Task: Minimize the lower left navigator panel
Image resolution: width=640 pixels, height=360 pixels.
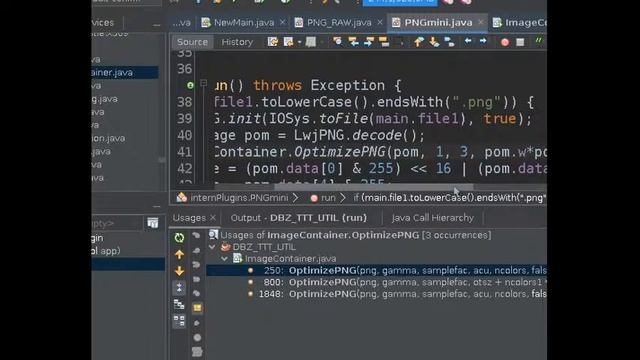Action: (x=156, y=207)
